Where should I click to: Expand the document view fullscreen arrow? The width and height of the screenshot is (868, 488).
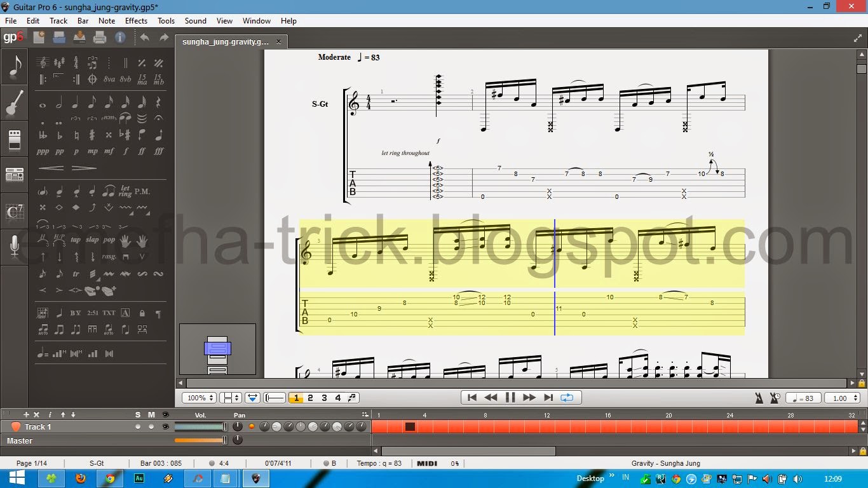857,38
